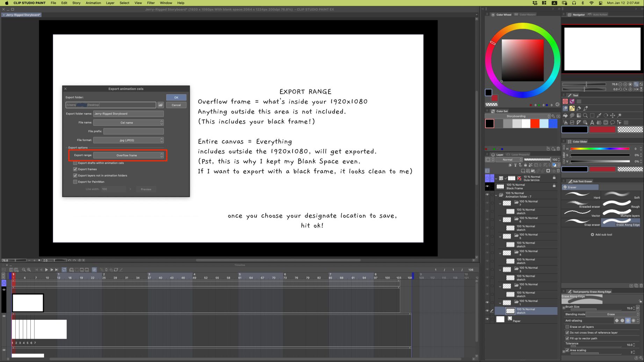
Task: Hide the Black Frame layer
Action: (487, 186)
